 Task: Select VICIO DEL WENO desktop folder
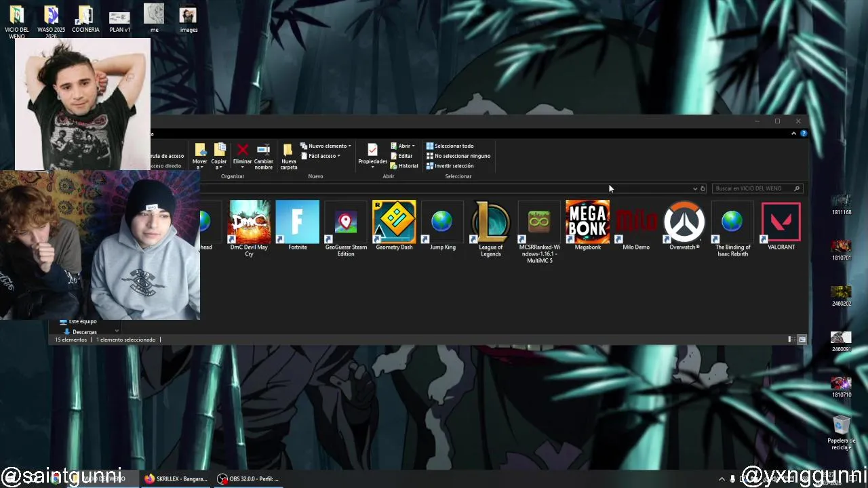pos(16,22)
